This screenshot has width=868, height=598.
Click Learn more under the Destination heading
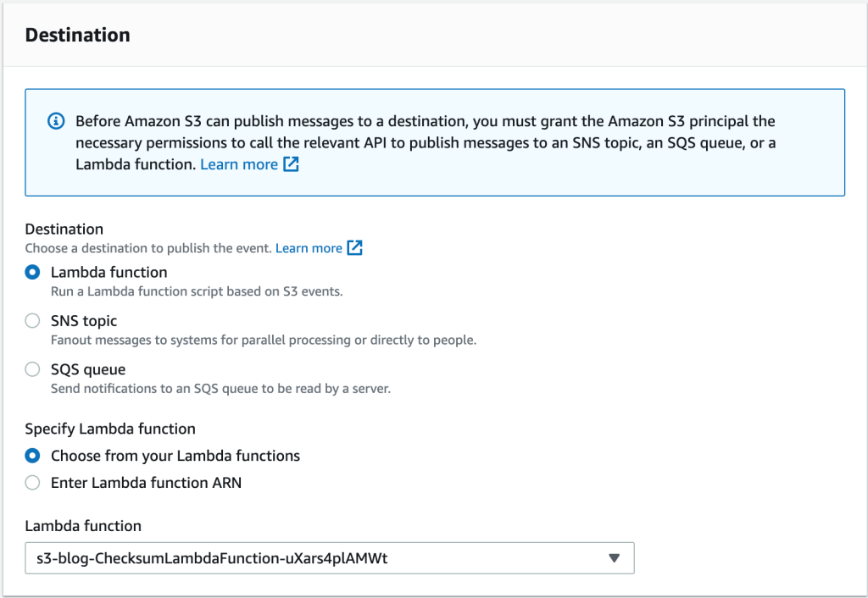[x=309, y=247]
